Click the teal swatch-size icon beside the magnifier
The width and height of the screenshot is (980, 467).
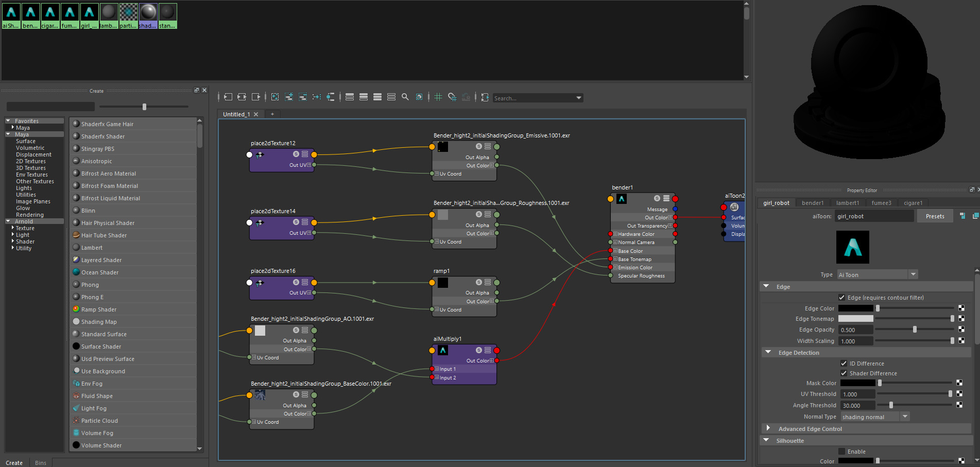coord(419,97)
